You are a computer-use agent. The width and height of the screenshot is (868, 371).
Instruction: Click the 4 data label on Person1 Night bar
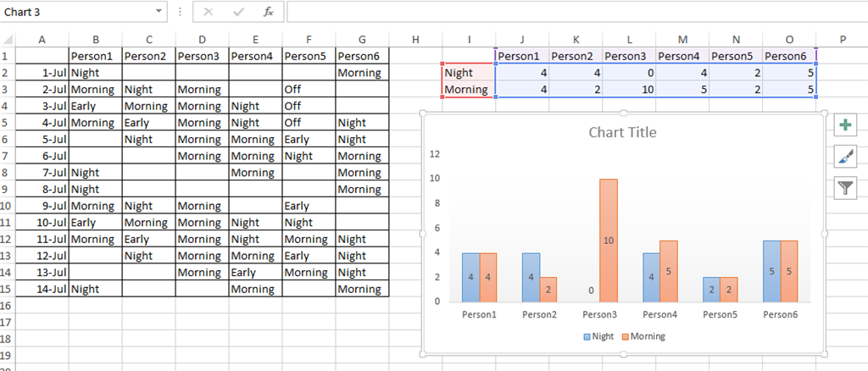tap(470, 278)
